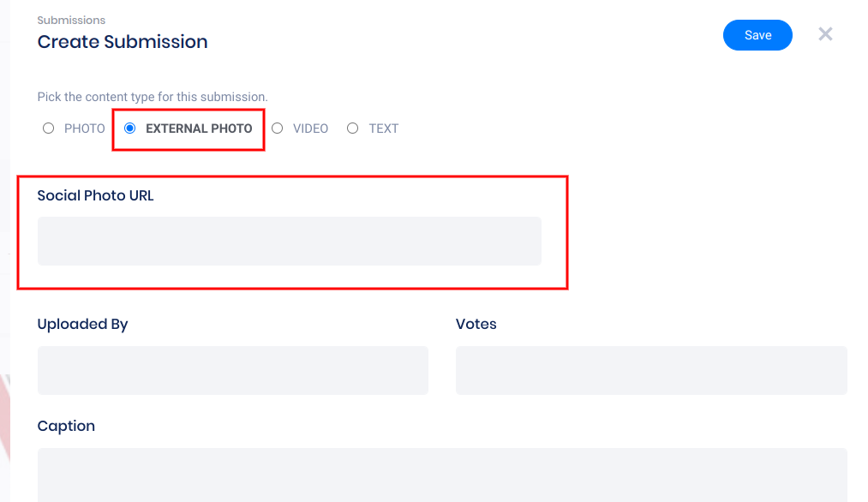The width and height of the screenshot is (868, 502).
Task: Click the Create Submission heading
Action: click(123, 41)
